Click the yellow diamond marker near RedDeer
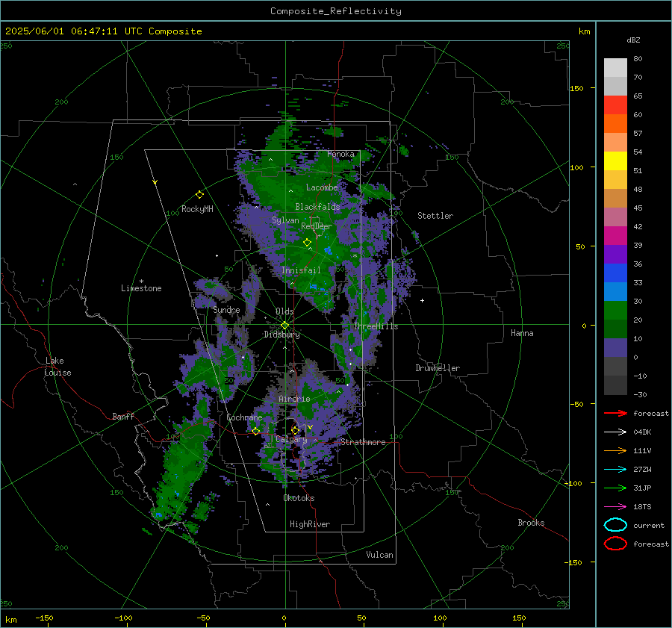 click(x=308, y=243)
